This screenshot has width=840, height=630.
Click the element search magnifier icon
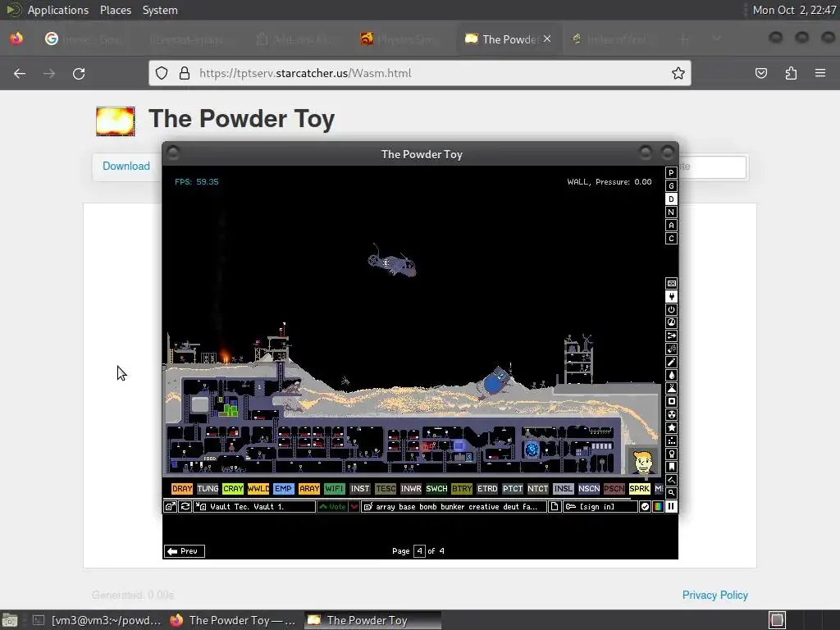coord(671,492)
